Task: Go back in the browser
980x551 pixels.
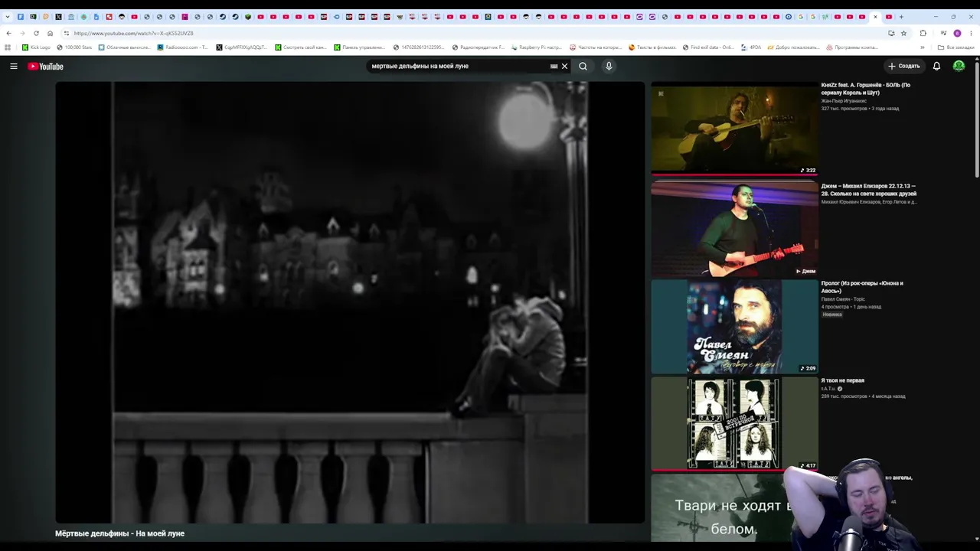Action: coord(8,33)
